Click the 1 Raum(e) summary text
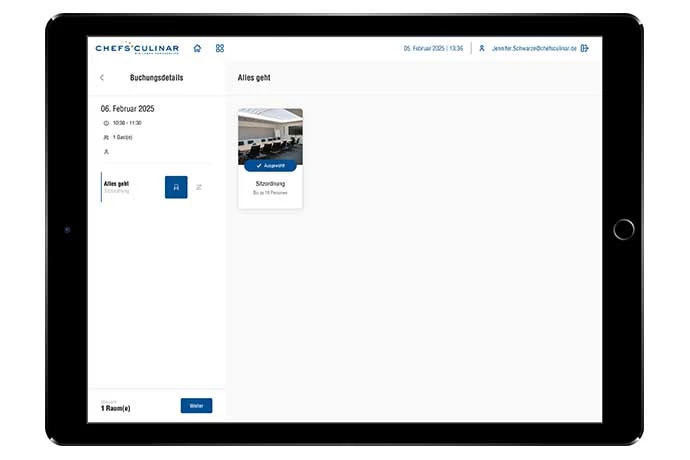The width and height of the screenshot is (690, 460). tap(116, 409)
